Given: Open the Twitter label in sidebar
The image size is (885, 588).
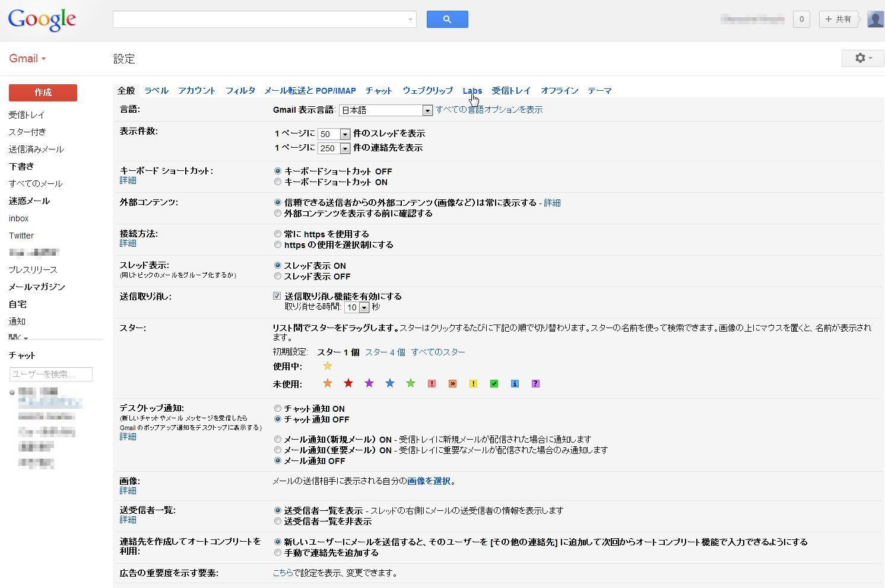Looking at the screenshot, I should (x=21, y=236).
